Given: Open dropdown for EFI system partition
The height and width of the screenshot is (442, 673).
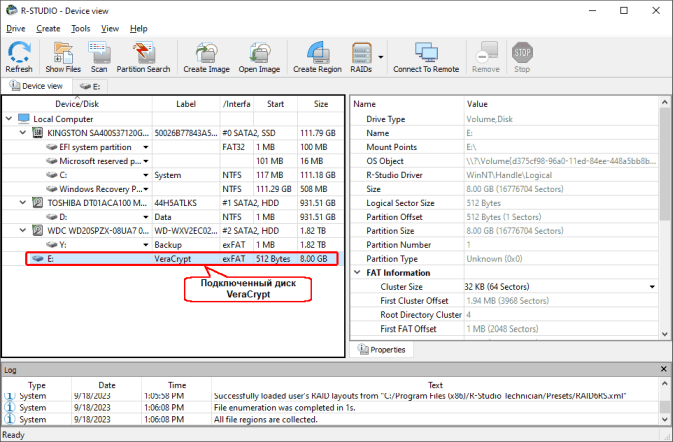Looking at the screenshot, I should [146, 147].
